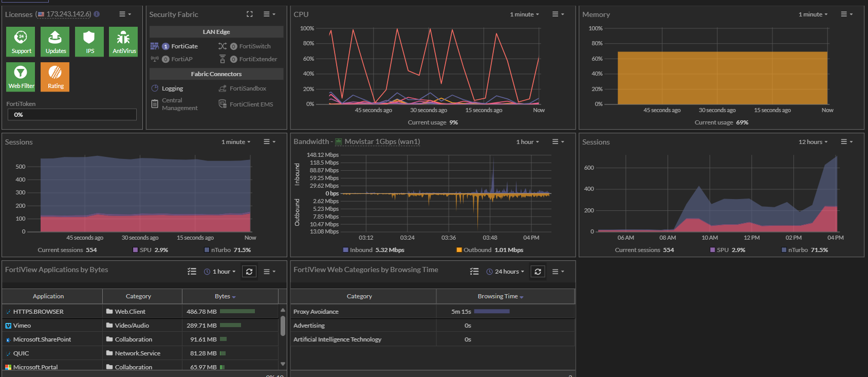Refresh FortiView Web Categories widget

(538, 272)
